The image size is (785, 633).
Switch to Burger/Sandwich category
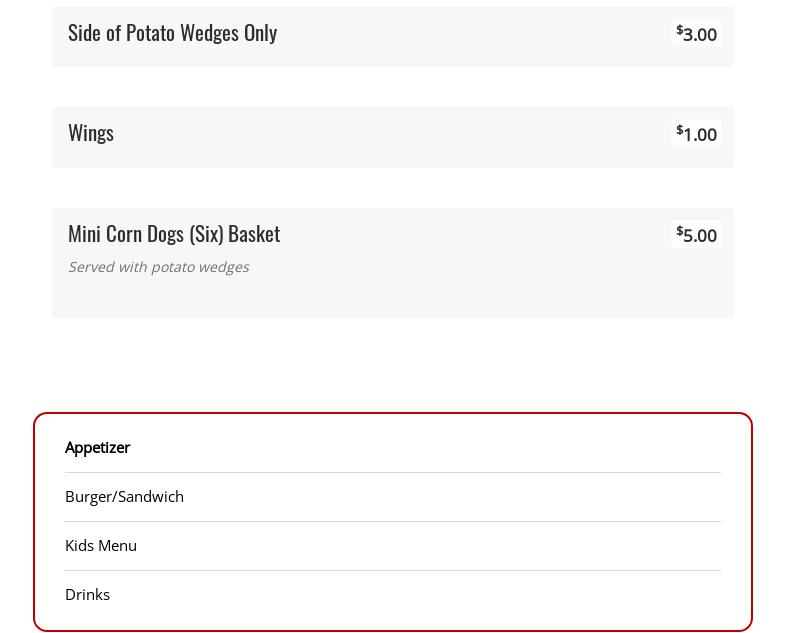tap(124, 496)
